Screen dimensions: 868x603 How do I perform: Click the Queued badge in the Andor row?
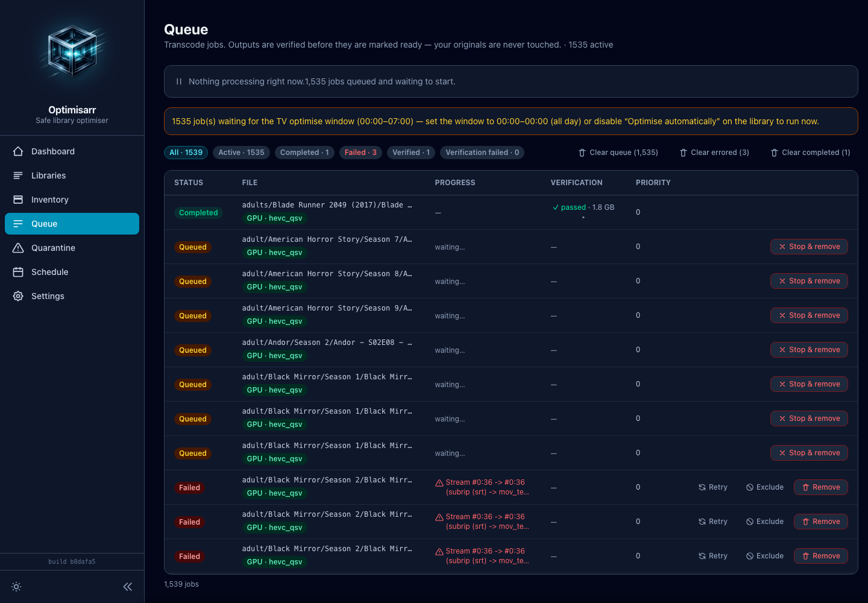point(193,350)
